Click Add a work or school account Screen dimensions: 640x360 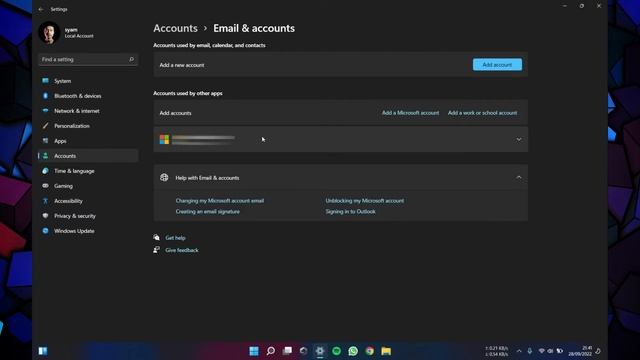coord(482,113)
